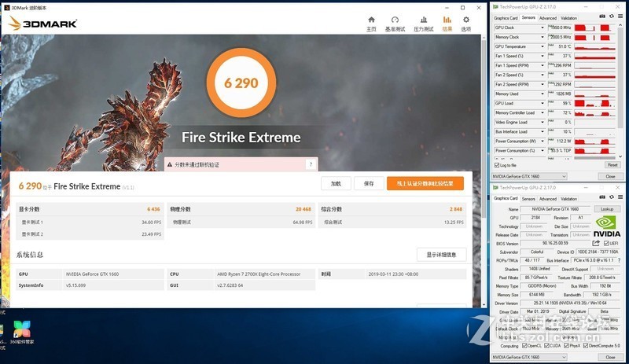The height and width of the screenshot is (364, 629).
Task: Switch to the Advanced tab in the Sensors window
Action: click(x=548, y=18)
